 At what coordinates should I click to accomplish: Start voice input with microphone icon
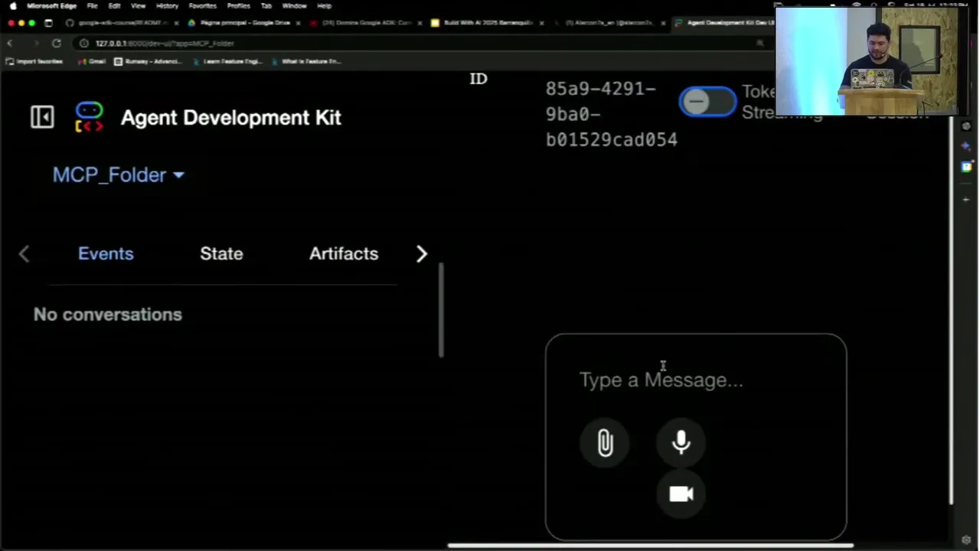tap(681, 443)
